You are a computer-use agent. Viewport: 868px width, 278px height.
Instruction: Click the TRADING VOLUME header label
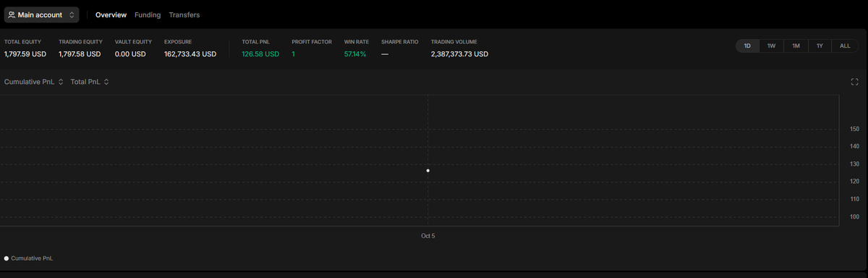(454, 42)
